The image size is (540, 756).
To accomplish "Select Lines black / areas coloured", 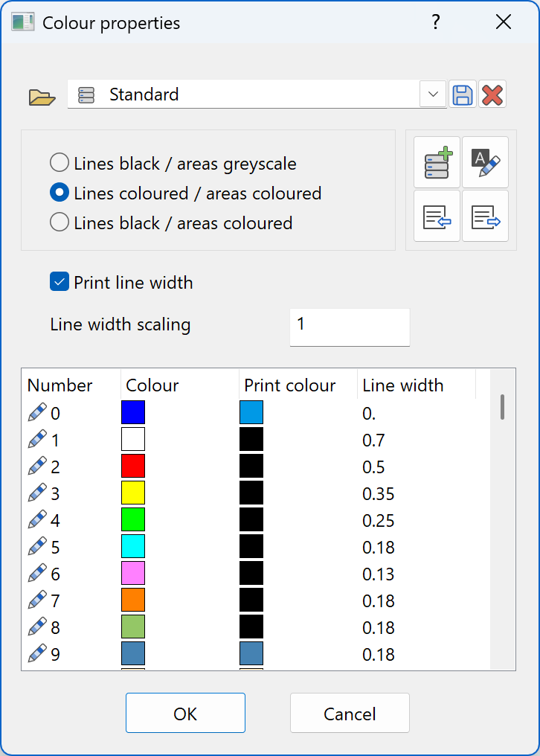I will tap(60, 221).
